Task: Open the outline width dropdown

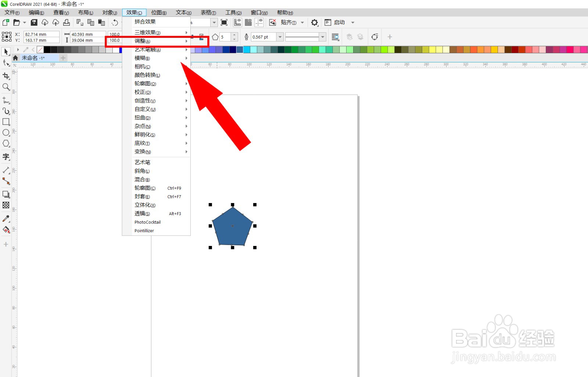Action: click(280, 37)
